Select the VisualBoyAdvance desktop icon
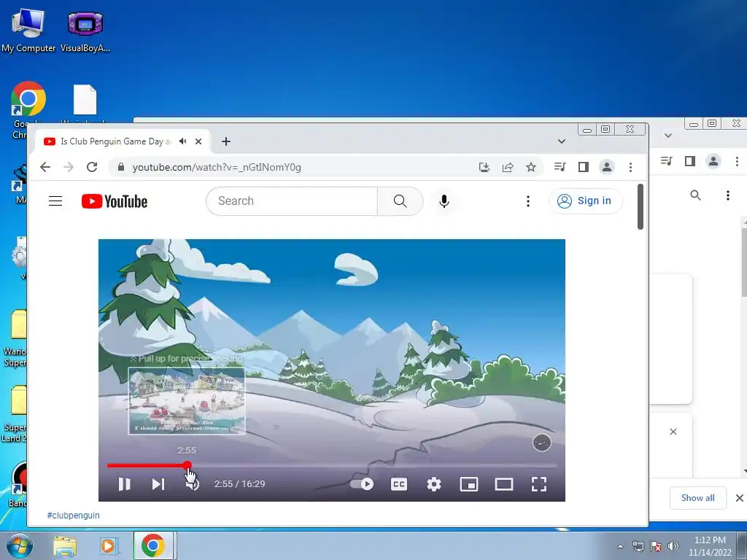Viewport: 747px width, 560px height. tap(85, 31)
